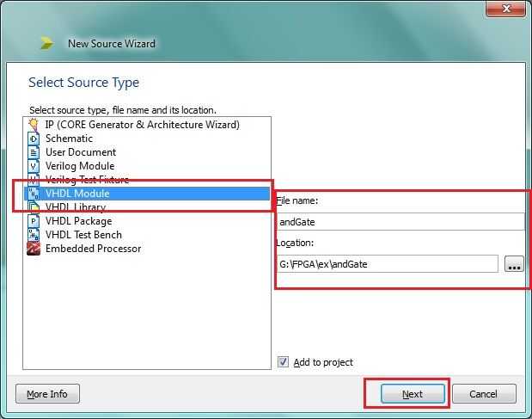Open the location browse (...) button
This screenshot has height=419, width=532.
coord(514,264)
